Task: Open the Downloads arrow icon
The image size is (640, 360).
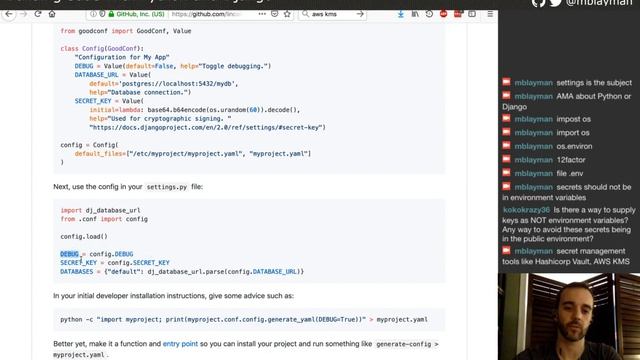Action: (x=401, y=14)
